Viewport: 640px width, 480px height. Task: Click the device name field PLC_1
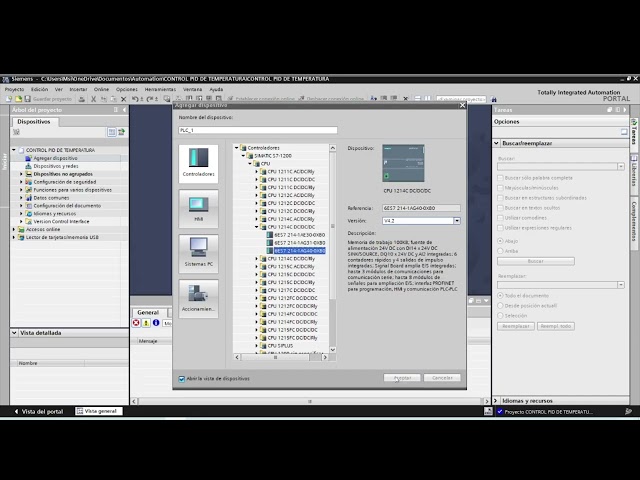(x=257, y=130)
